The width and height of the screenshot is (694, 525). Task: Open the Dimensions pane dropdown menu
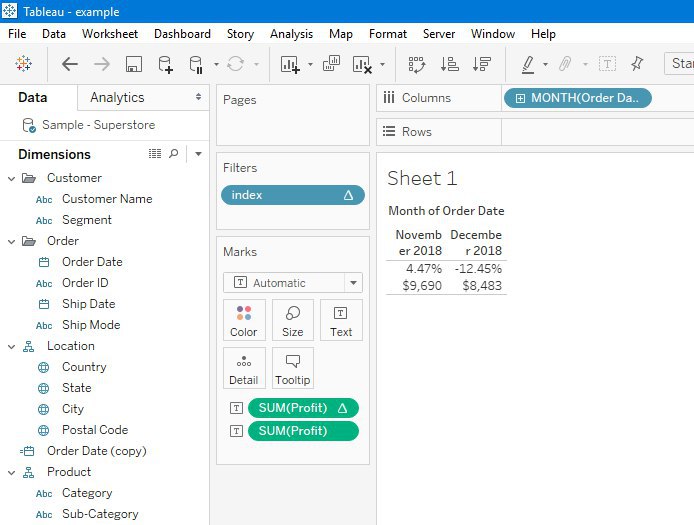(198, 154)
